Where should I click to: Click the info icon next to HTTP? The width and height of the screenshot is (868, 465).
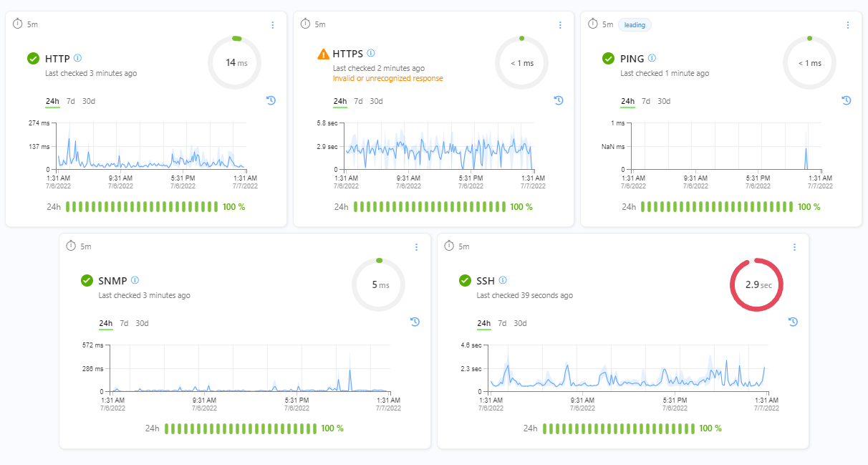(78, 58)
